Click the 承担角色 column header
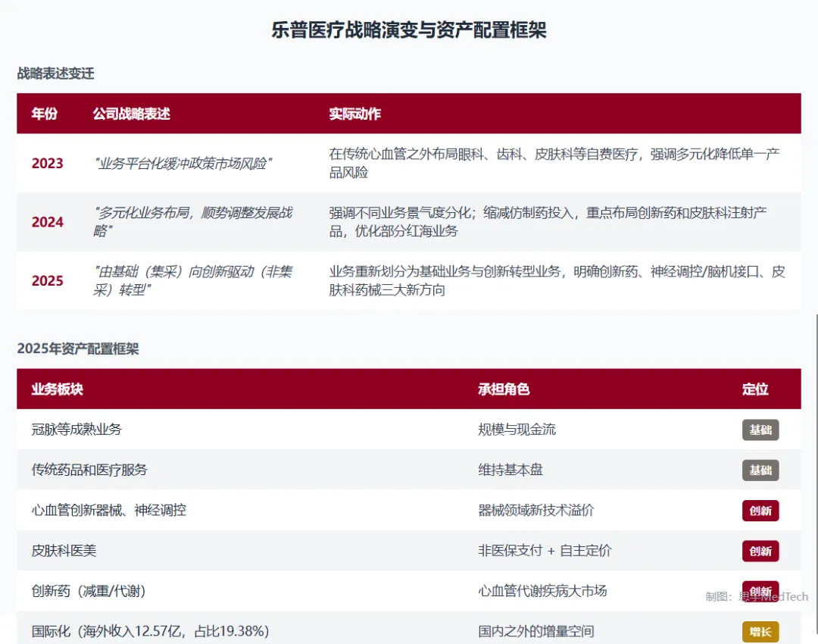 point(504,389)
